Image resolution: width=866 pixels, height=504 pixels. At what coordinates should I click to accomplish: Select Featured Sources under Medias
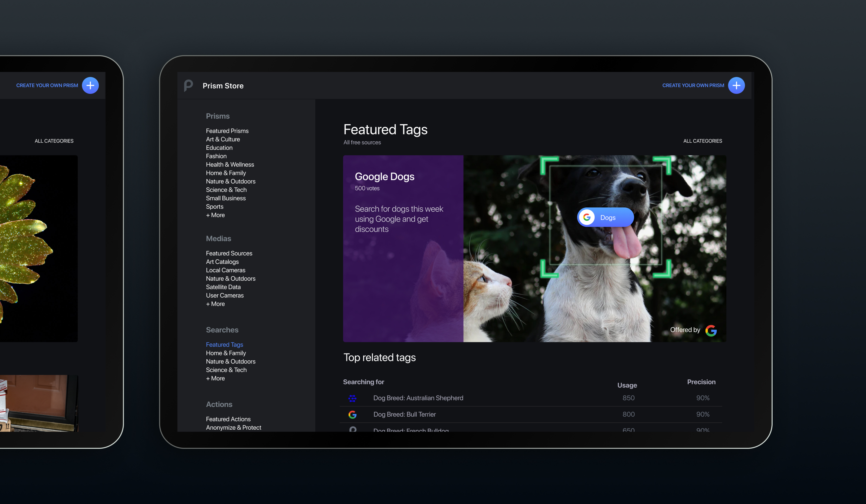(229, 253)
